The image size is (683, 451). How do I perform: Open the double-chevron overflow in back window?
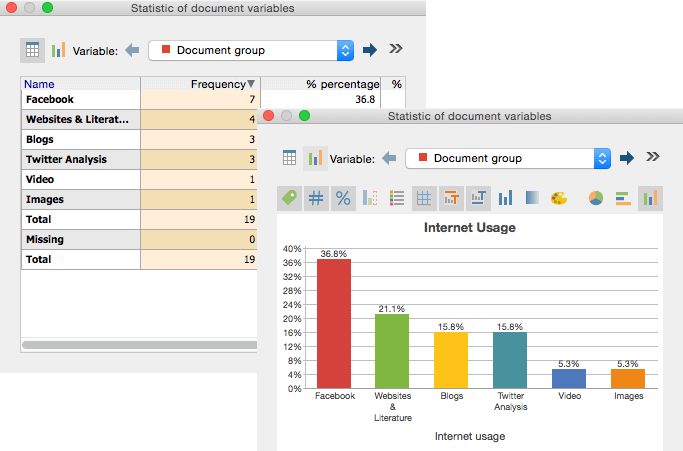click(x=396, y=48)
